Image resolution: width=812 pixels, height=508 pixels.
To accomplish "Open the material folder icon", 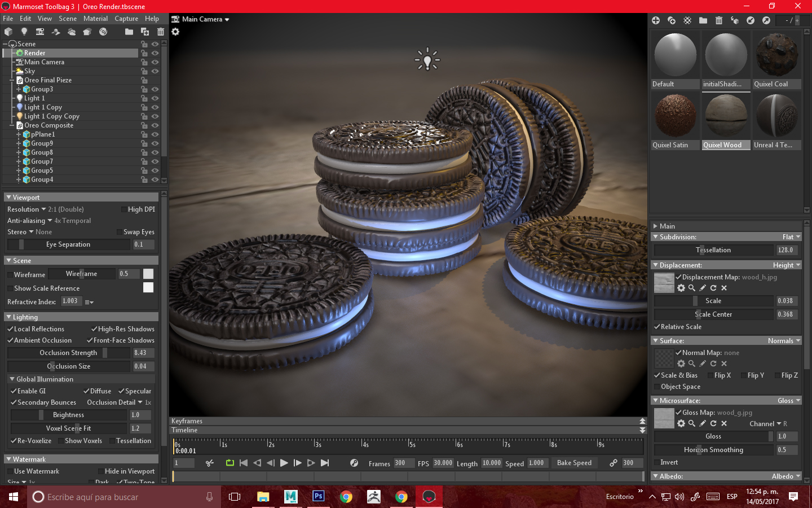I will [703, 20].
